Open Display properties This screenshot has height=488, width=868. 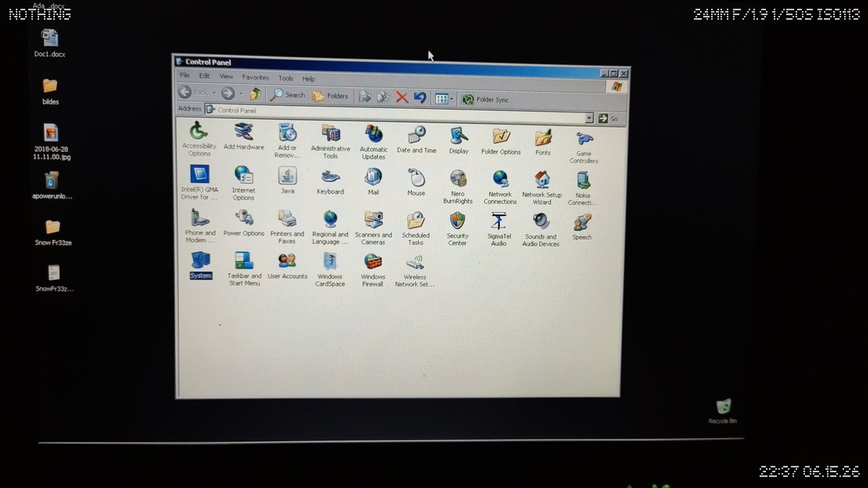coord(459,140)
